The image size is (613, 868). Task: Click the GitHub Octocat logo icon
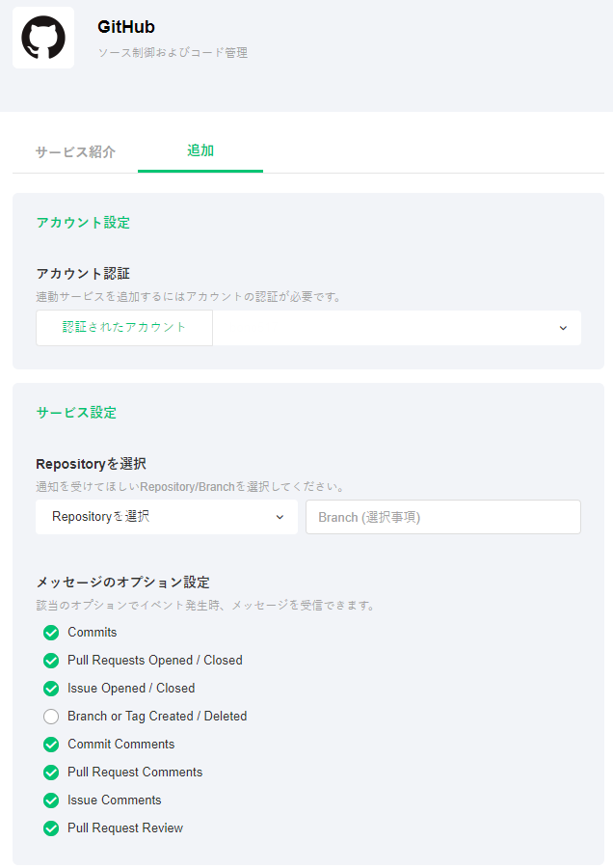click(43, 39)
